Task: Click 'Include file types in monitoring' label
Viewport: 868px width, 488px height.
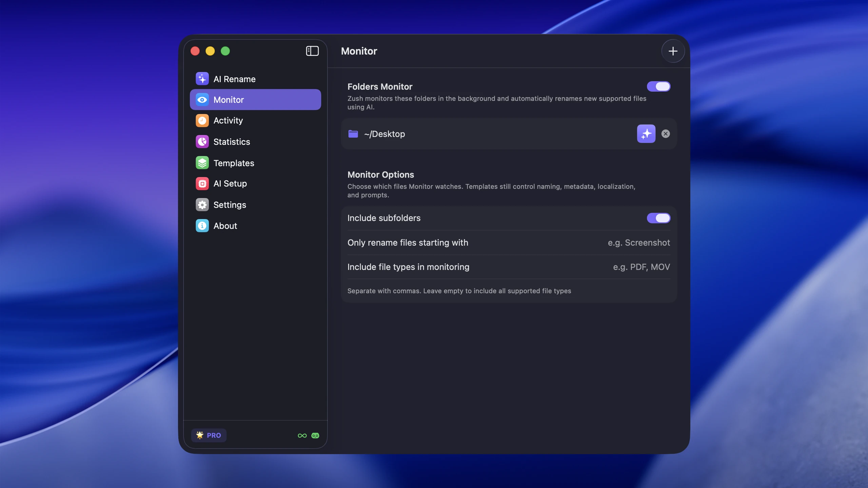Action: (408, 267)
